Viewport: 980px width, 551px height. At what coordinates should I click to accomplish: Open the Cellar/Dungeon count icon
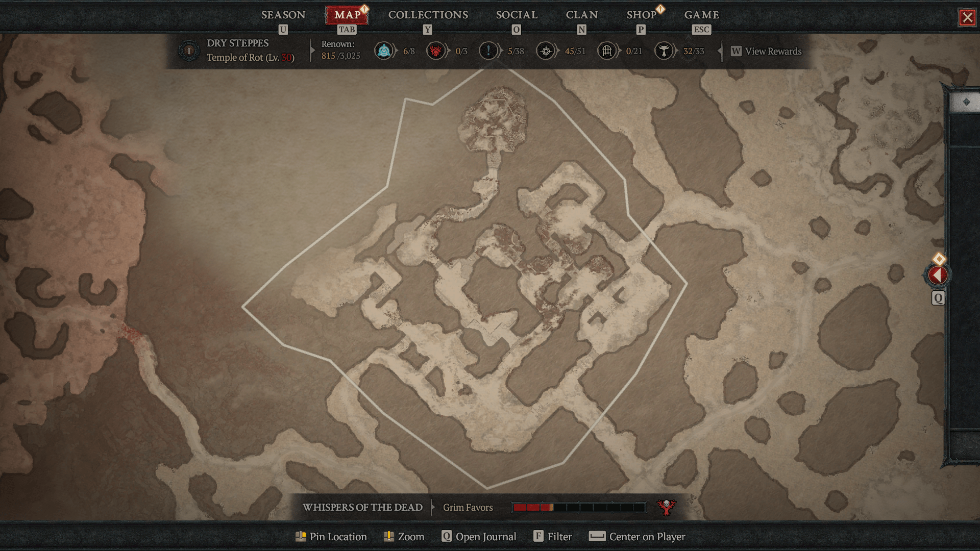605,51
